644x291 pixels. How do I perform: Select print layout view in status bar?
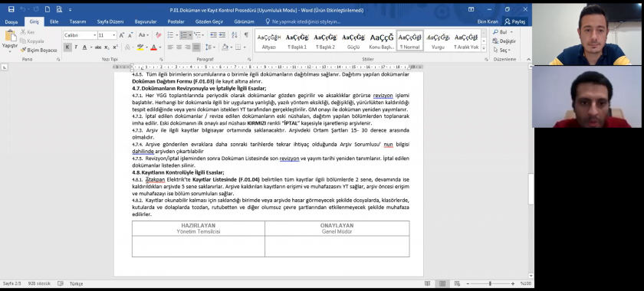click(442, 283)
